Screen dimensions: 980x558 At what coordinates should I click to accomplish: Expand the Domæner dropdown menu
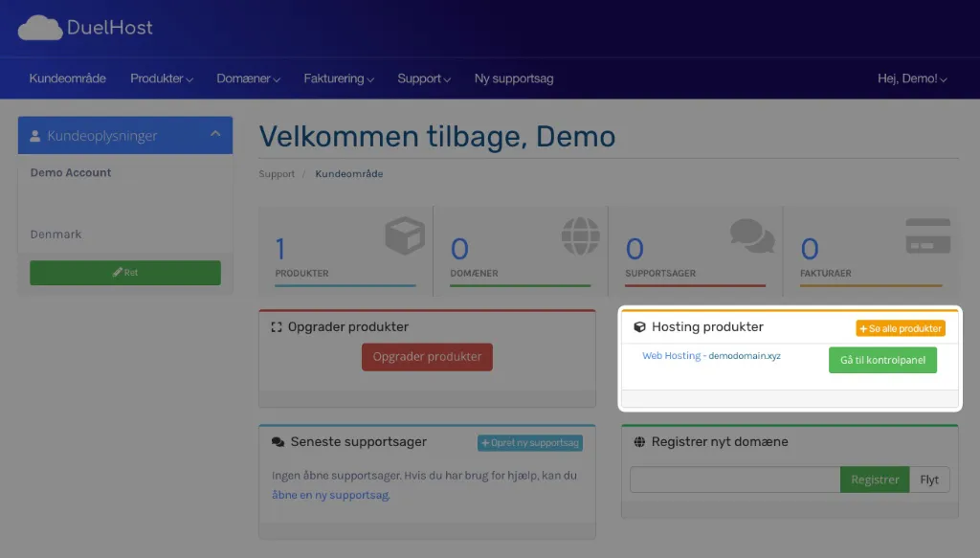(x=248, y=78)
